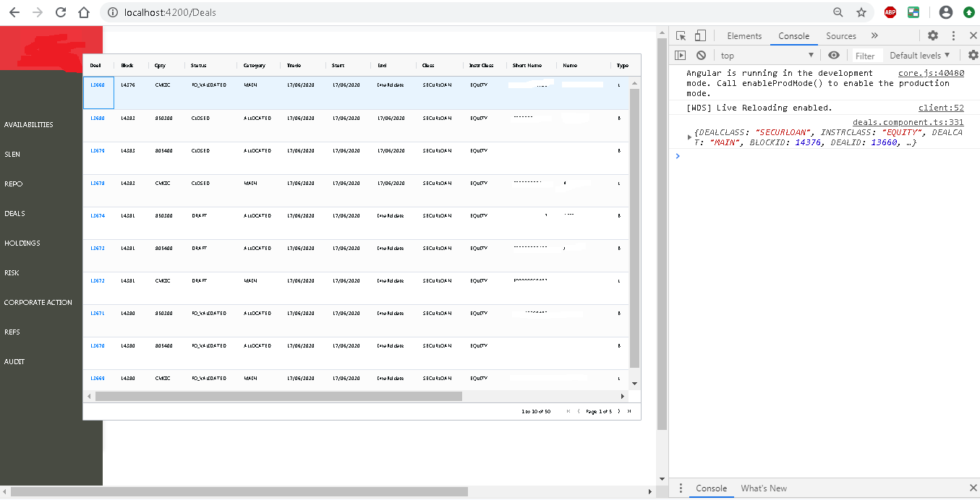The image size is (980, 500).
Task: Open deal link 13674
Action: [x=98, y=215]
